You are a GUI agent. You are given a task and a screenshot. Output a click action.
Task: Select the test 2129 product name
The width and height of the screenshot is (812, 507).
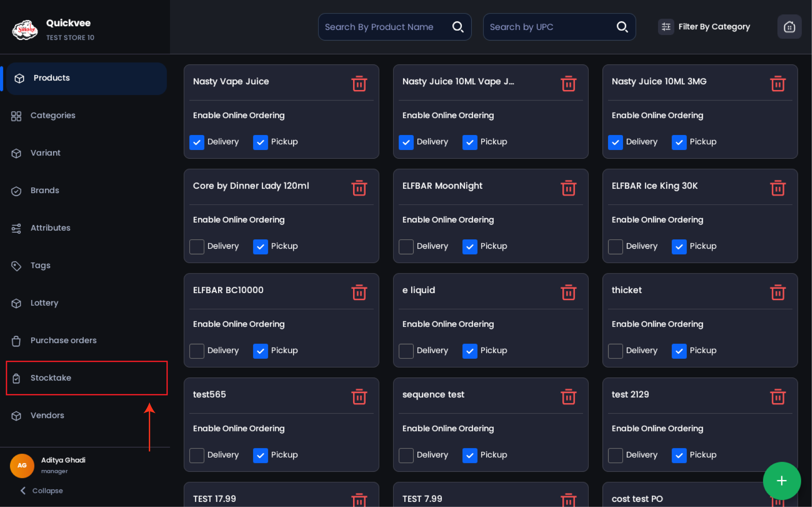coord(630,395)
